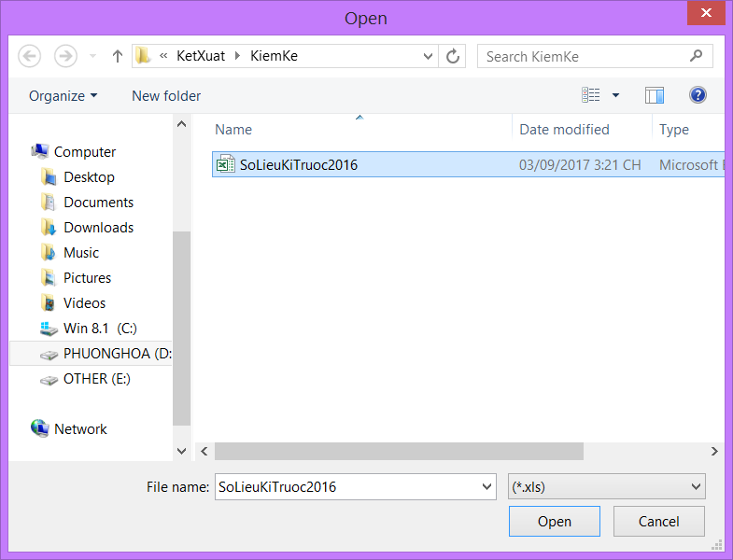
Task: Open the PHUONGHOA (D:) drive
Action: pos(116,354)
